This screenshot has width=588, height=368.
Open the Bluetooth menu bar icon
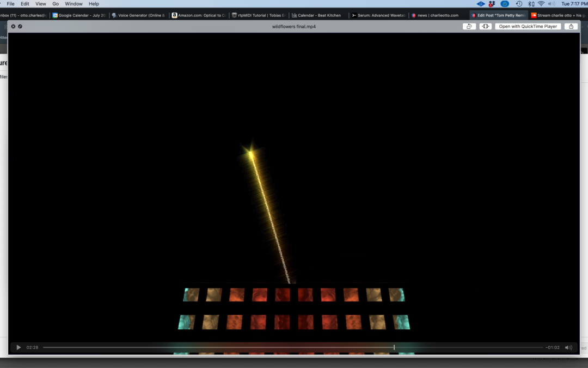pos(531,4)
